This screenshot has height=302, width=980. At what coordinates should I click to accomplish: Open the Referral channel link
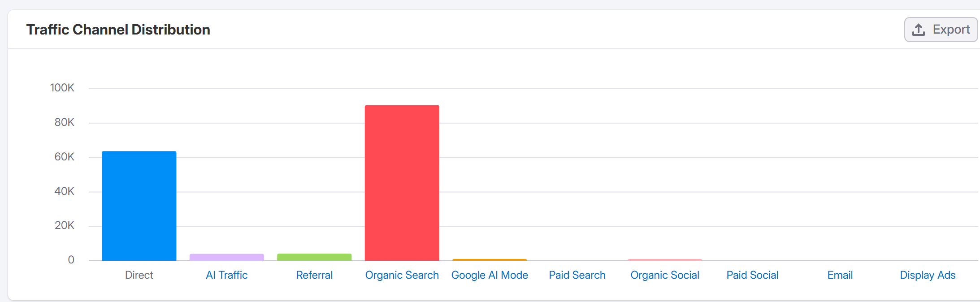(x=314, y=275)
